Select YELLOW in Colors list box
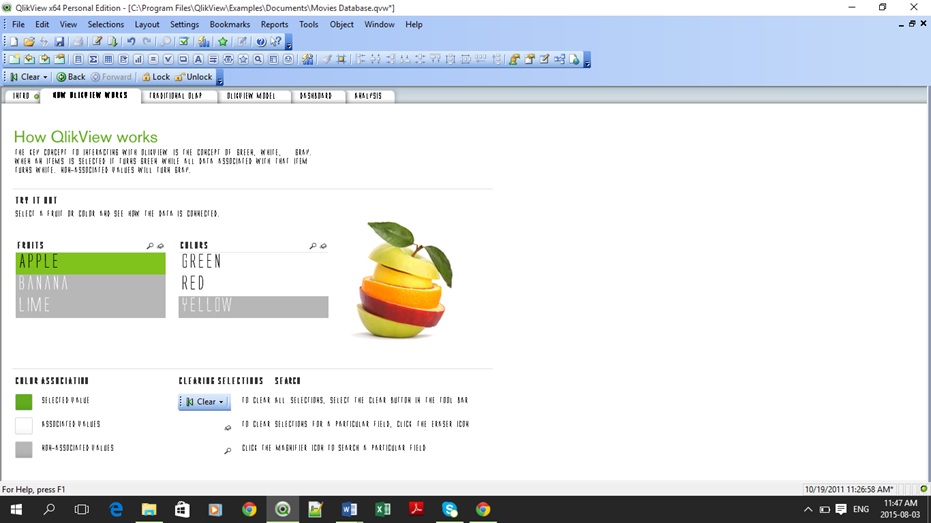The width and height of the screenshot is (931, 523). 254,306
